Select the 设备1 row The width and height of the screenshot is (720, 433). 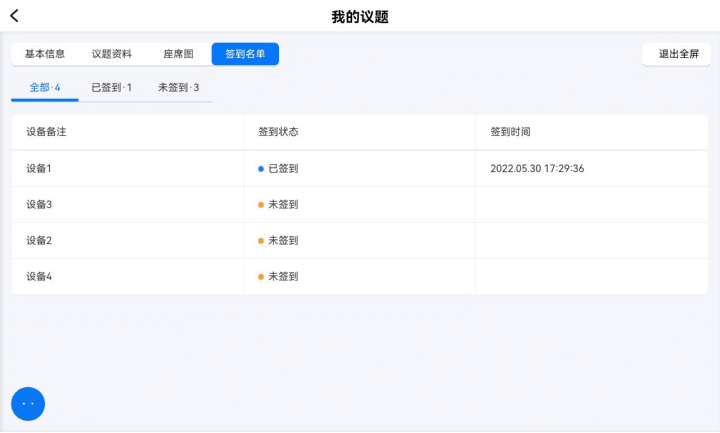point(360,169)
